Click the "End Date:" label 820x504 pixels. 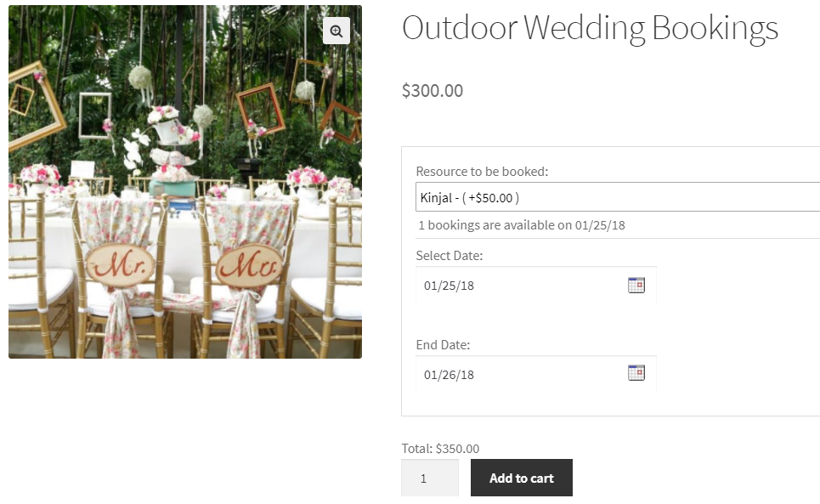443,344
